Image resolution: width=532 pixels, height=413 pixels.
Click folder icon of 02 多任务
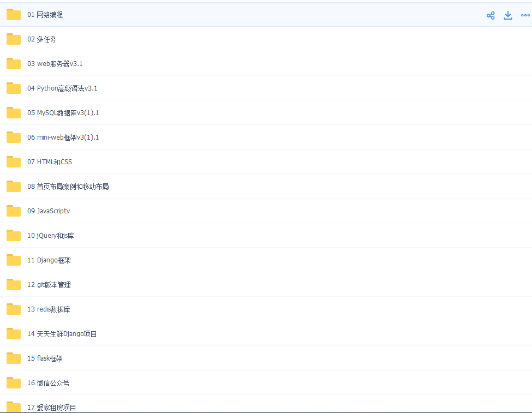[x=14, y=39]
